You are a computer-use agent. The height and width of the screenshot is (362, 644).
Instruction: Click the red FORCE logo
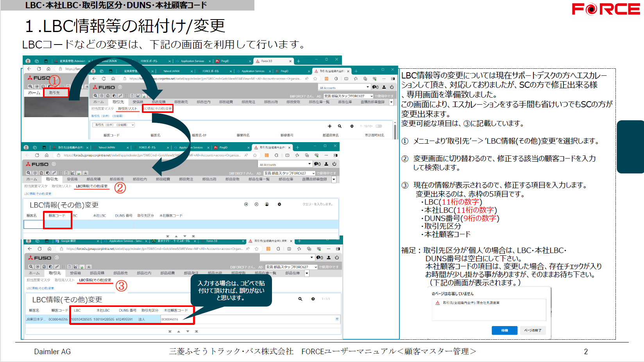[x=606, y=9]
